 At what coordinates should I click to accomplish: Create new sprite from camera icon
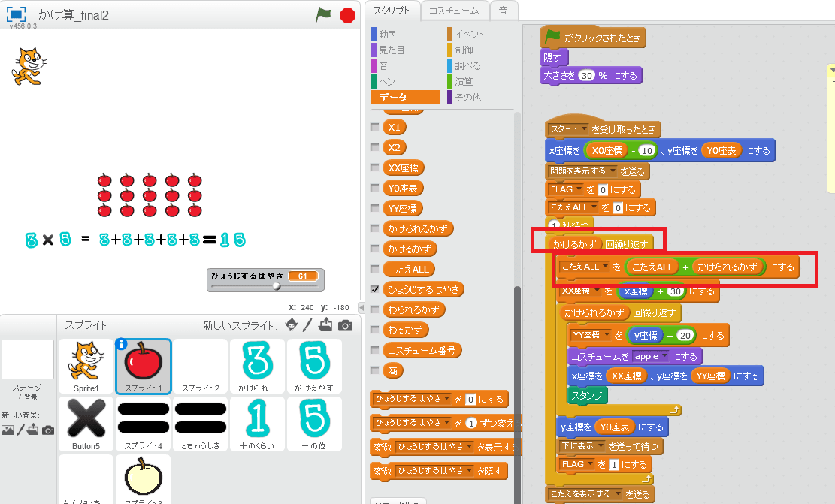coord(345,325)
